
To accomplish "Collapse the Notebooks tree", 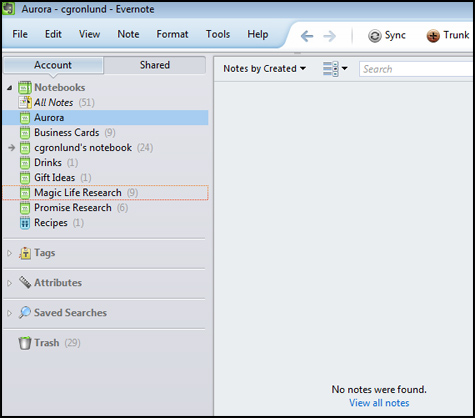I will tap(10, 88).
